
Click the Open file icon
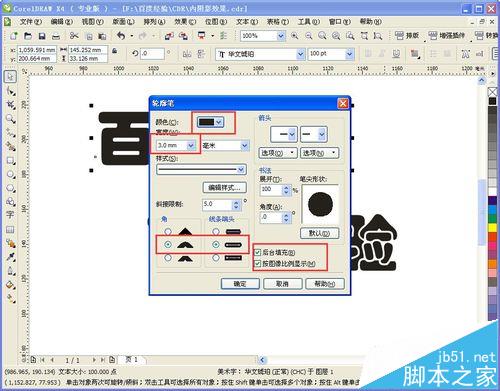(x=28, y=36)
